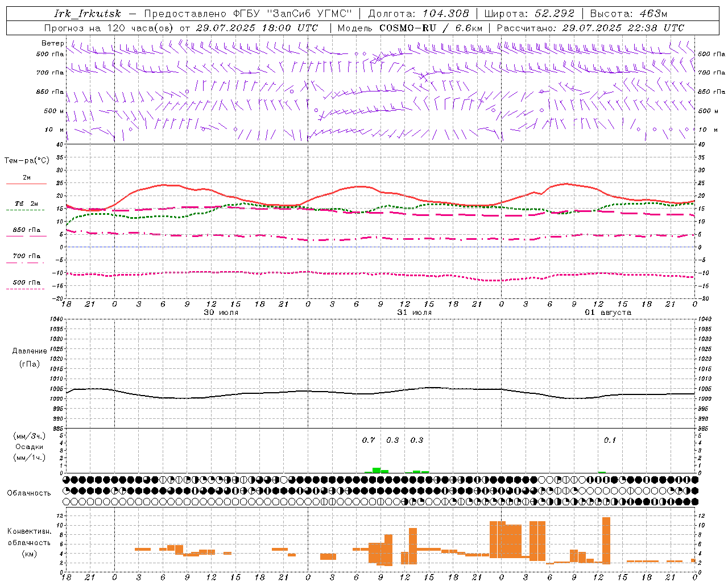
Task: Select the longitude value "Долгота: 104.308"
Action: pos(419,14)
